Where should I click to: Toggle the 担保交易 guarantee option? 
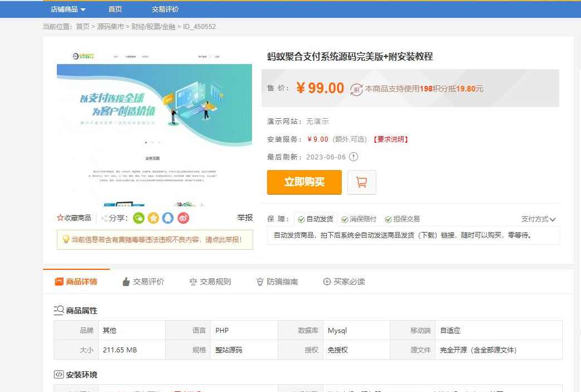(389, 219)
